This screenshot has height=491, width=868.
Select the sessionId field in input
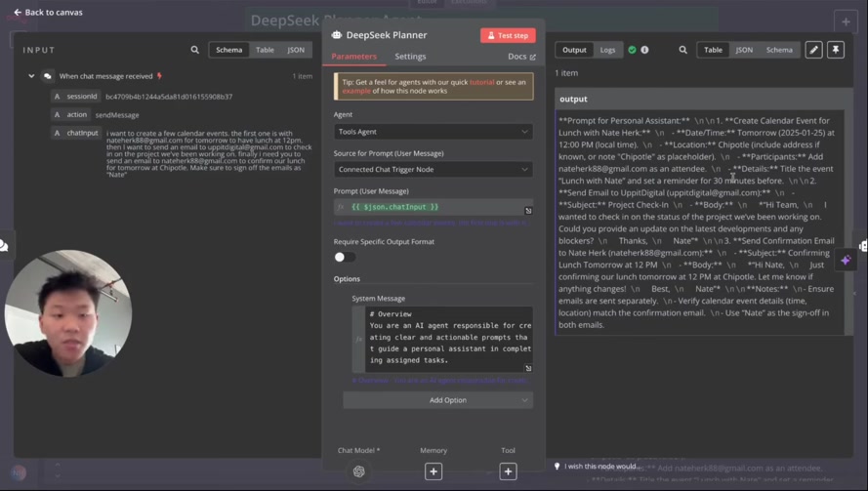[x=76, y=97]
